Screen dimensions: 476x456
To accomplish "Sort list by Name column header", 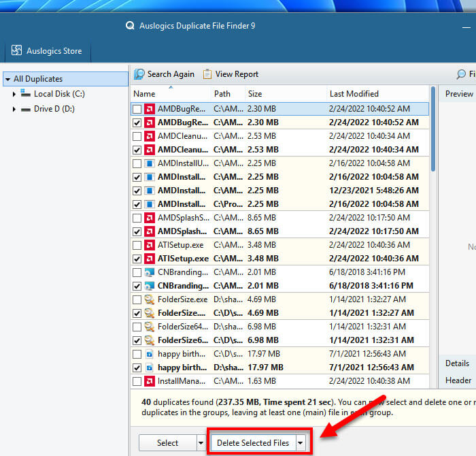I will click(x=171, y=93).
